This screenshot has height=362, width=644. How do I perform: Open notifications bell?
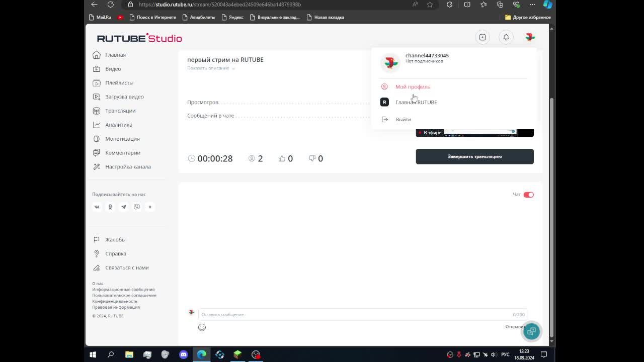click(506, 37)
